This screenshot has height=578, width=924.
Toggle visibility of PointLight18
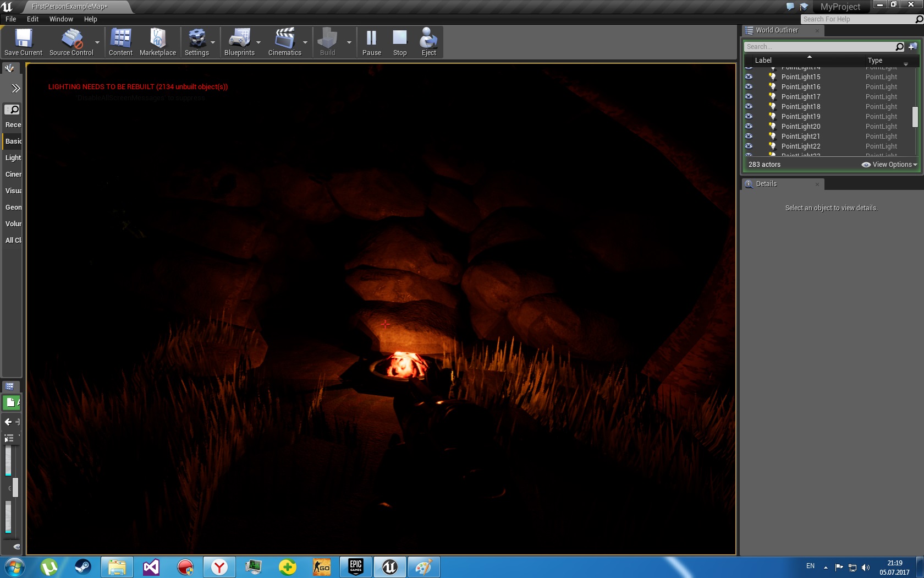(749, 107)
